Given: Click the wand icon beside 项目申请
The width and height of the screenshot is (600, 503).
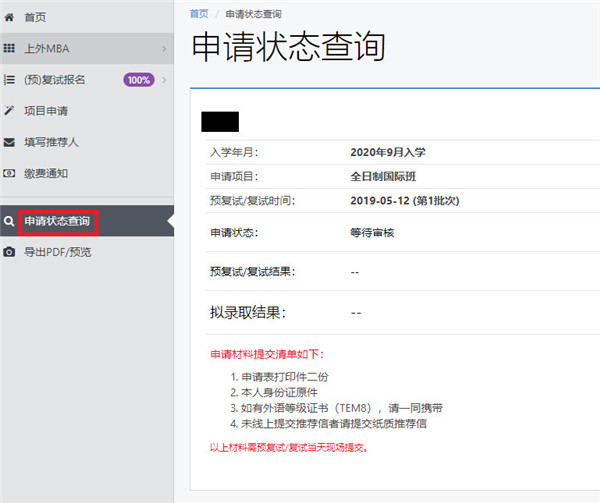Looking at the screenshot, I should tap(9, 111).
